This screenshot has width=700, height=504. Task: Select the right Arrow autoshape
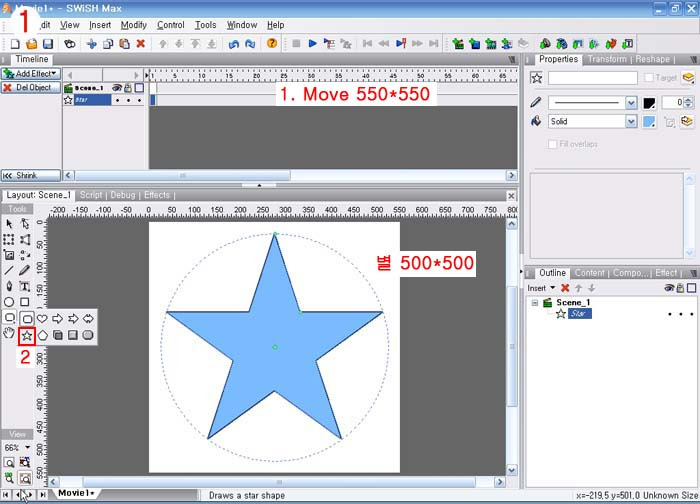point(58,319)
